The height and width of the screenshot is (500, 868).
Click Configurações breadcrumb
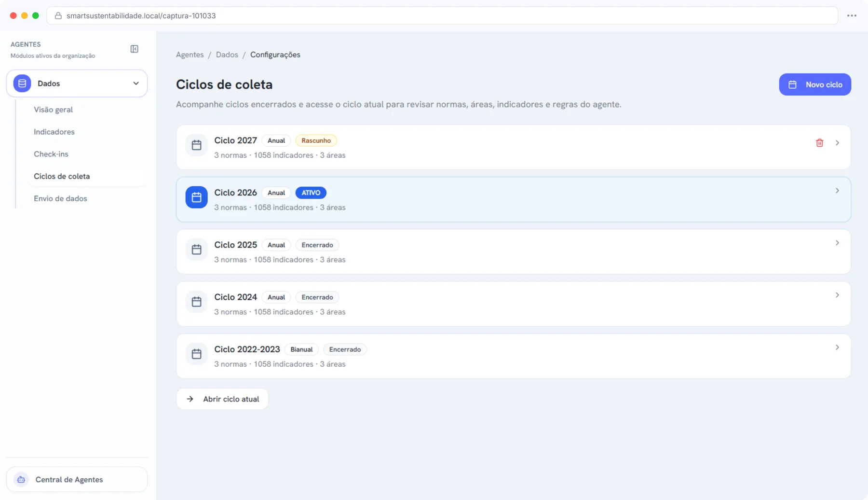pyautogui.click(x=275, y=55)
